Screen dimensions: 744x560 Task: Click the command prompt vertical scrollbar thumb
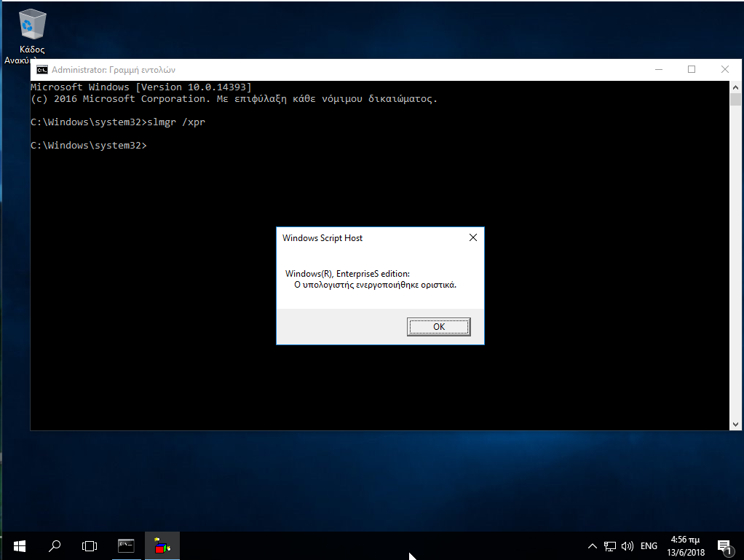(x=735, y=99)
